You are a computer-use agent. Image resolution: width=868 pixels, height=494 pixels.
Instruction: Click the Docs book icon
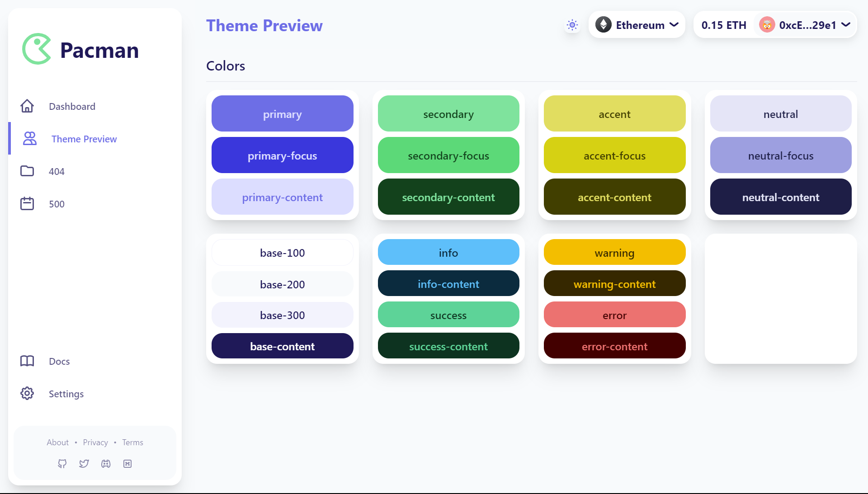pos(27,361)
